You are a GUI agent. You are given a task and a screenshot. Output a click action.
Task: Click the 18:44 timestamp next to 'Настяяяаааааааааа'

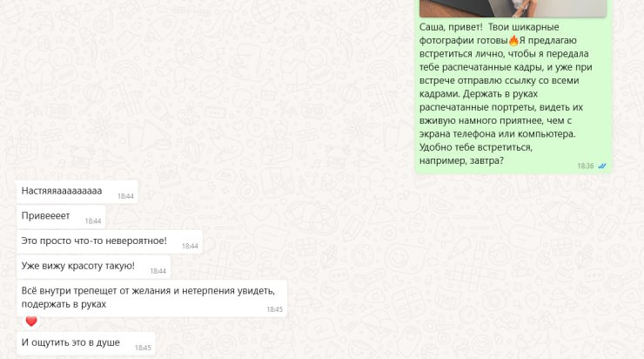click(125, 197)
